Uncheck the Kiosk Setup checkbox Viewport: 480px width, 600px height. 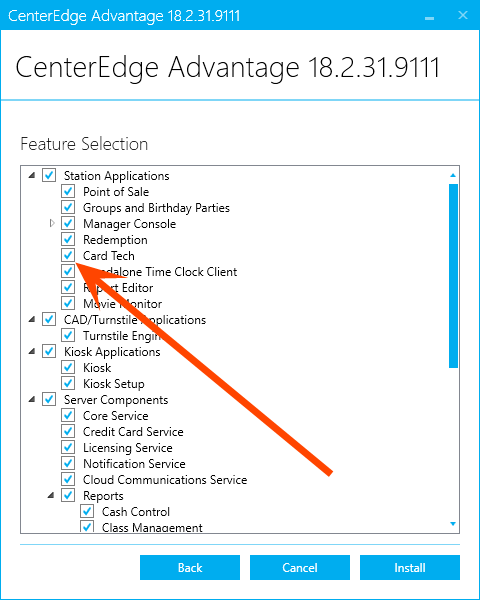click(x=68, y=383)
